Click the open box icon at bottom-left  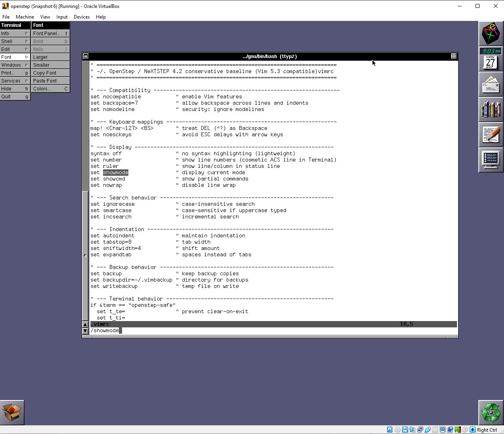click(x=12, y=413)
